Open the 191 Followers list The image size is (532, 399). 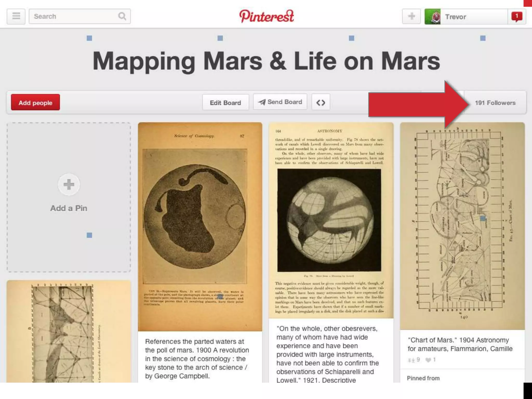pos(495,103)
